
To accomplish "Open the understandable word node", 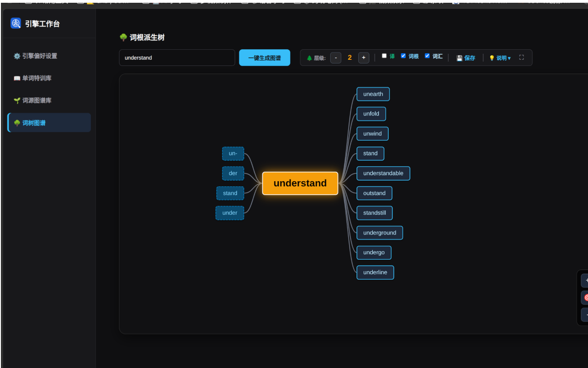I will (383, 173).
